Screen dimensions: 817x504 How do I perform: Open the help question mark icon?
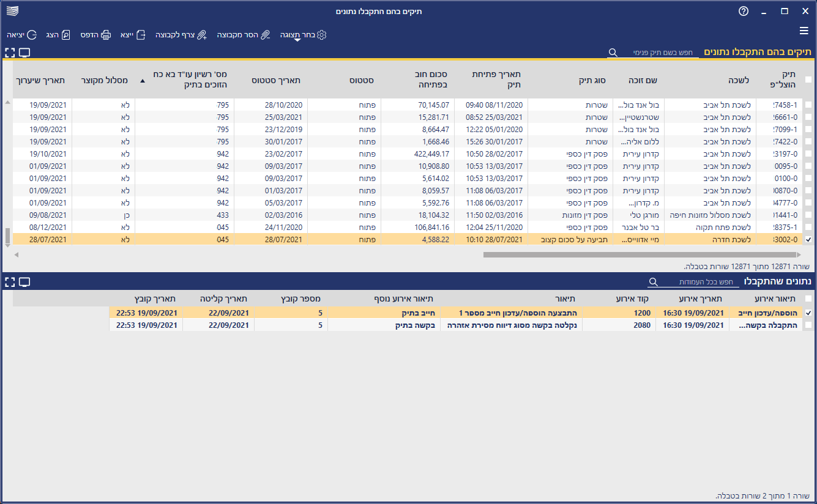(744, 11)
